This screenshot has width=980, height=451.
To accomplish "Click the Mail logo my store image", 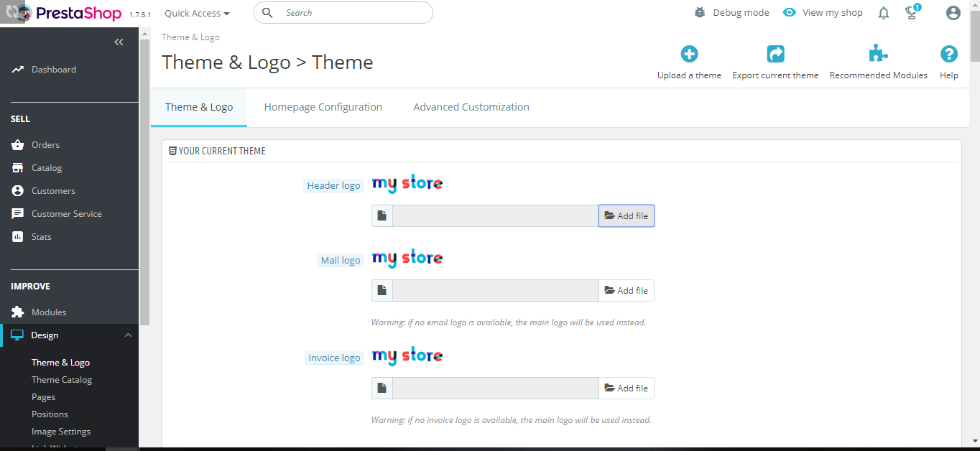I will tap(407, 259).
